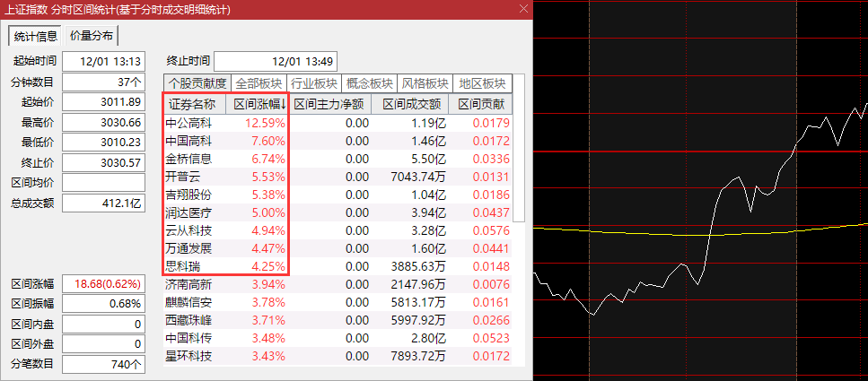Close the 分时区间统计 dialog

523,9
